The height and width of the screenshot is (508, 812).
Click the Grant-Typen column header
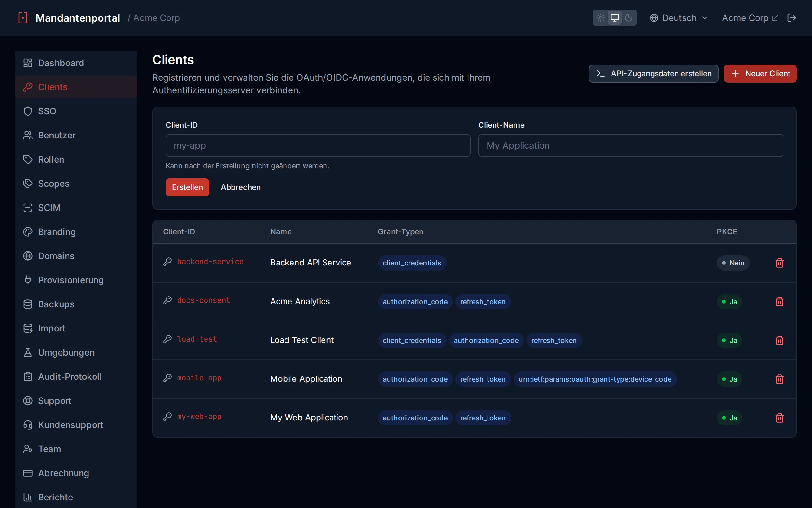click(400, 232)
